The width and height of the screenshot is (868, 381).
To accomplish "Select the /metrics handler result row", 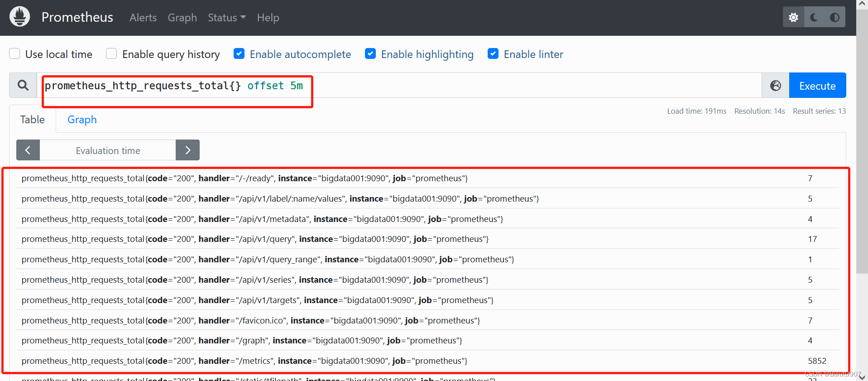I will pos(428,361).
